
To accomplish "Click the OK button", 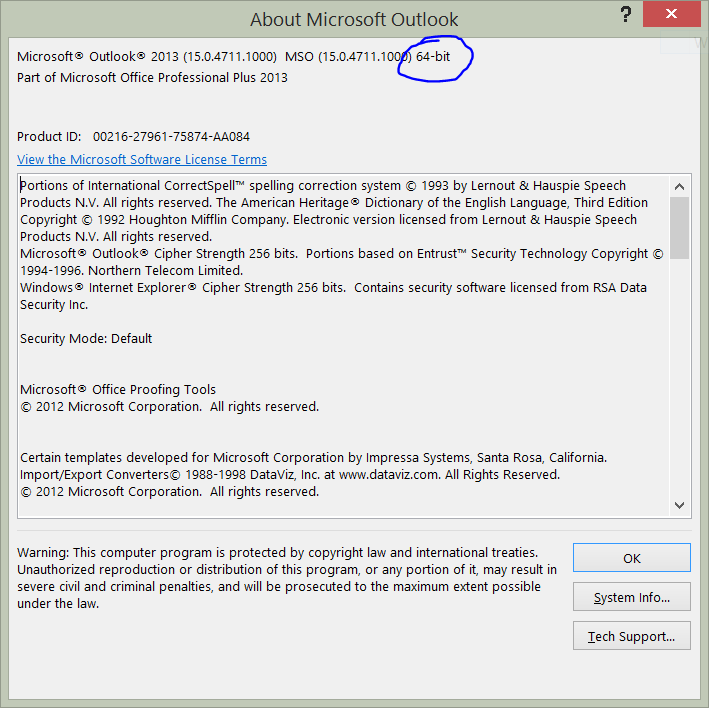I will 632,558.
